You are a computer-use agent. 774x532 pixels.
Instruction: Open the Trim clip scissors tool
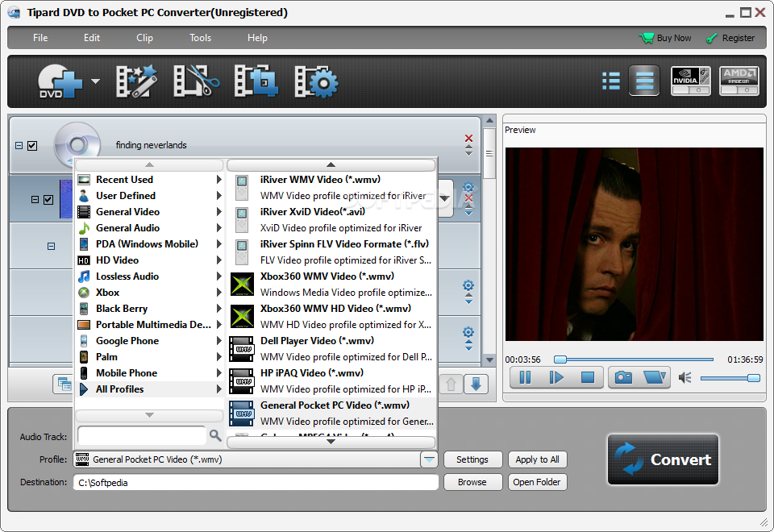(196, 81)
